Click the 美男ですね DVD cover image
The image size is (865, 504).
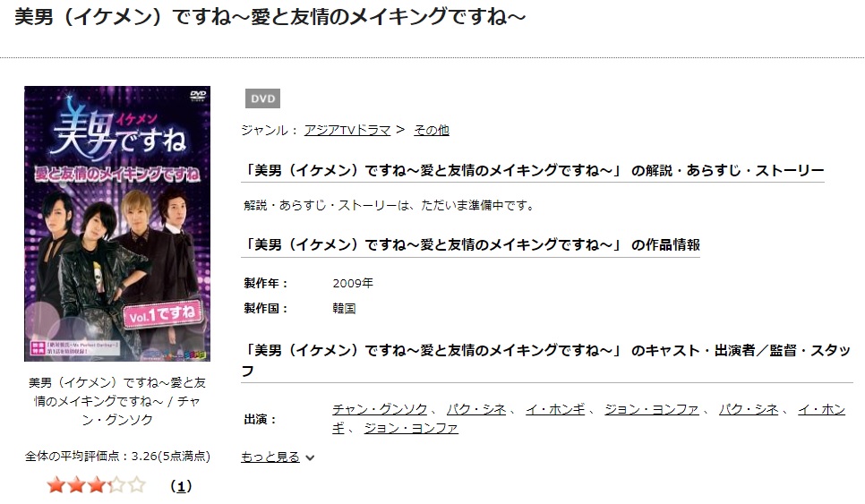coord(117,224)
